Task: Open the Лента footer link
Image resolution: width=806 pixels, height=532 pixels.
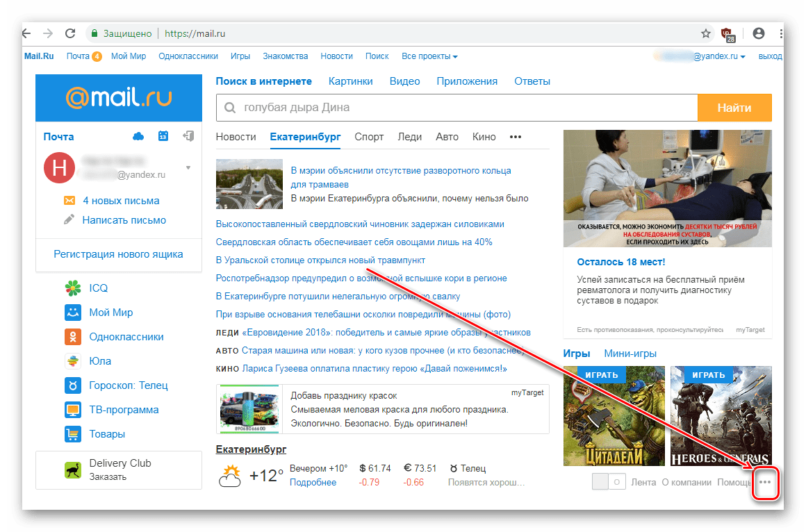Action: pos(643,482)
